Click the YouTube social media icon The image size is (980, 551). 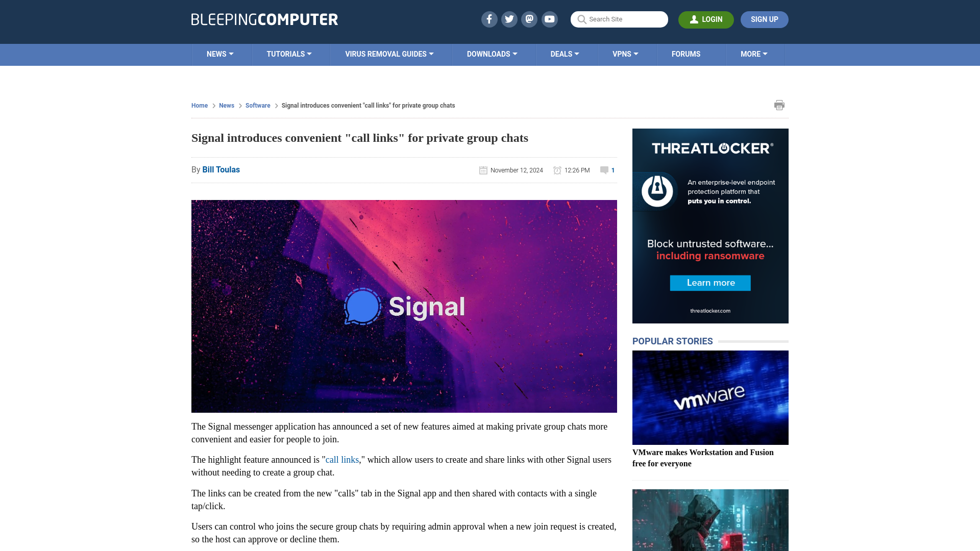coord(550,19)
